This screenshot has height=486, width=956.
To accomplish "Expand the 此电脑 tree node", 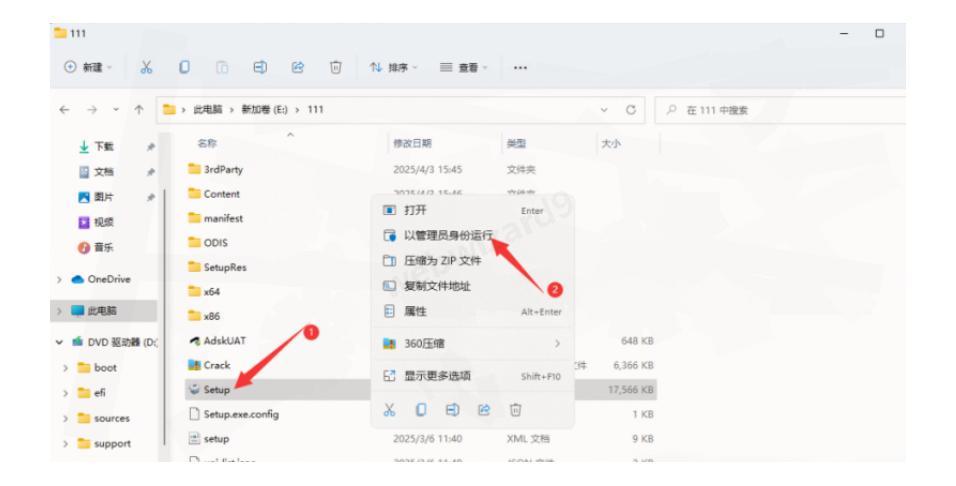I will (x=59, y=311).
